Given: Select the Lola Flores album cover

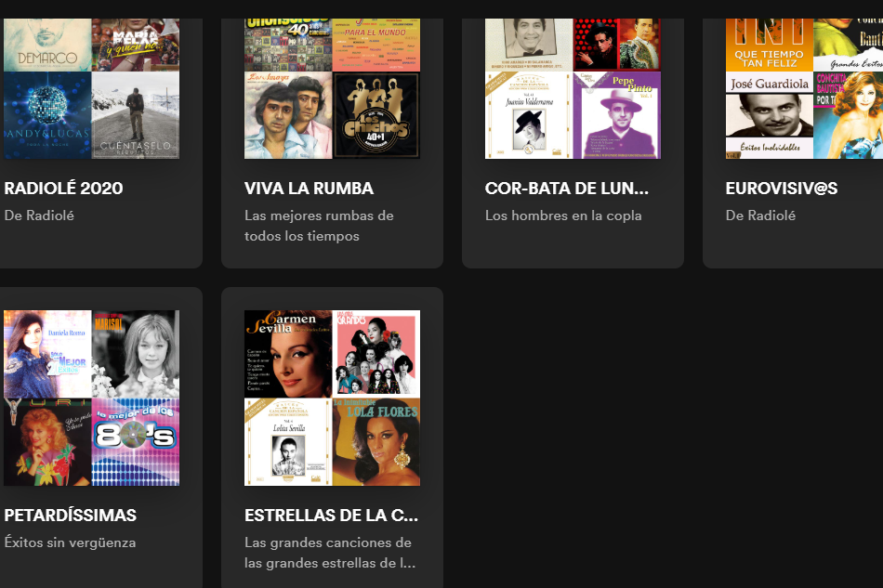Looking at the screenshot, I should click(376, 442).
